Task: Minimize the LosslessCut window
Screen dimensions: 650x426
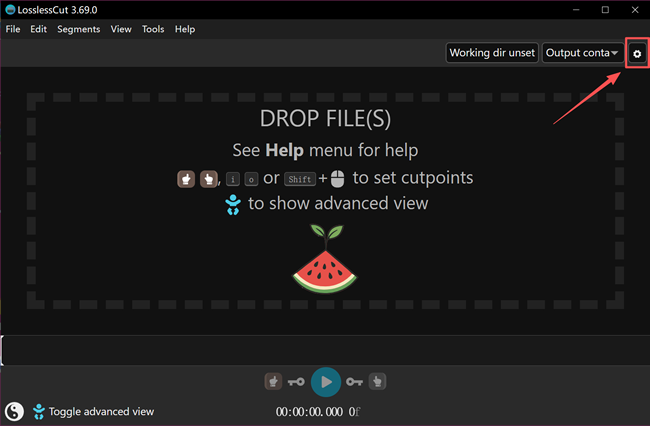Action: click(x=576, y=10)
